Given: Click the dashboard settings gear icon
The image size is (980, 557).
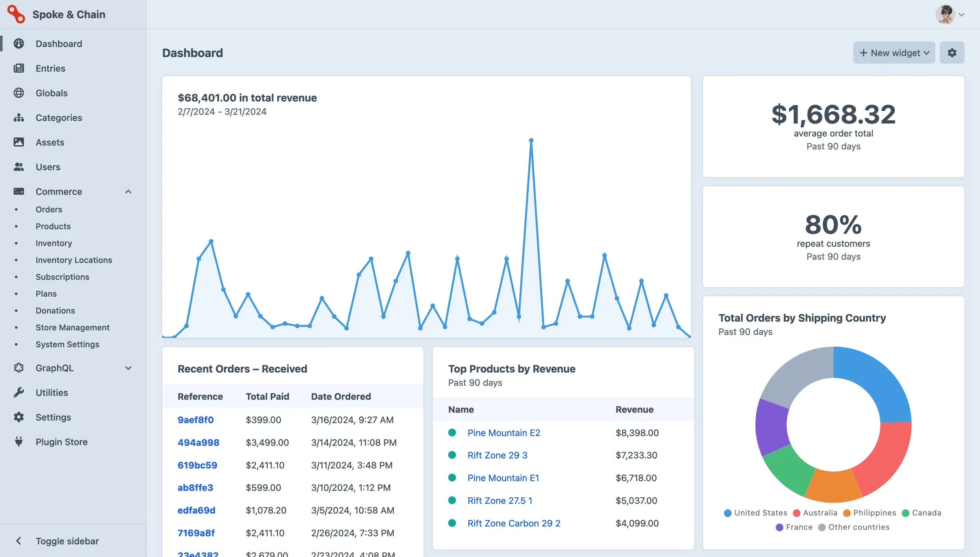Looking at the screenshot, I should point(952,52).
